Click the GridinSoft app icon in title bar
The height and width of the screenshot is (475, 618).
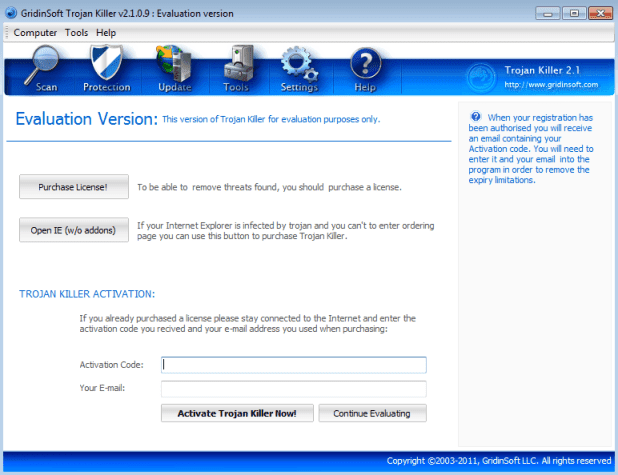11,13
